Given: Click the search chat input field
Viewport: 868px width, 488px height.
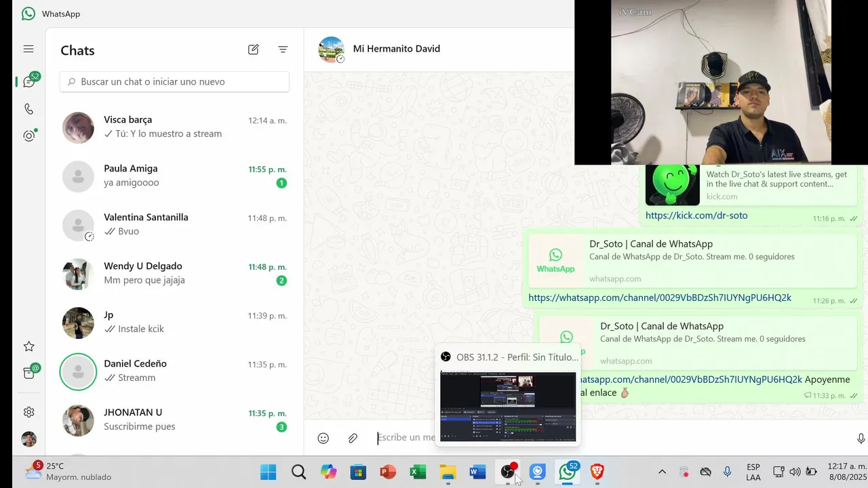Looking at the screenshot, I should point(174,81).
